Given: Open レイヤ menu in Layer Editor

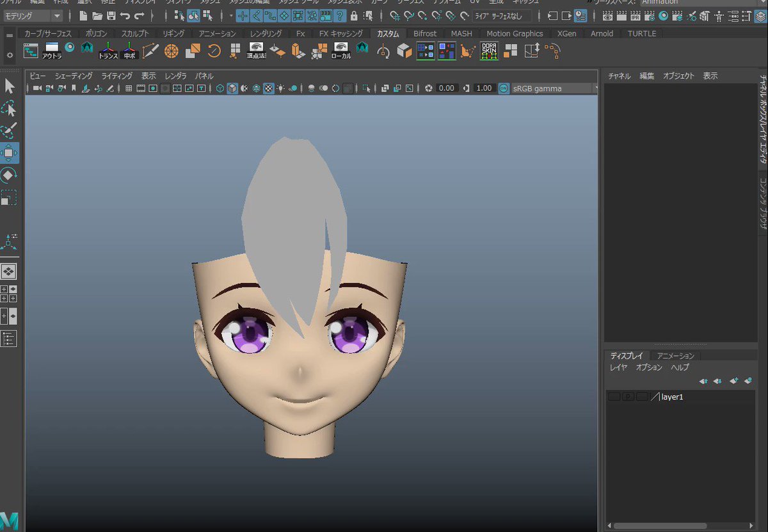Looking at the screenshot, I should pos(618,367).
